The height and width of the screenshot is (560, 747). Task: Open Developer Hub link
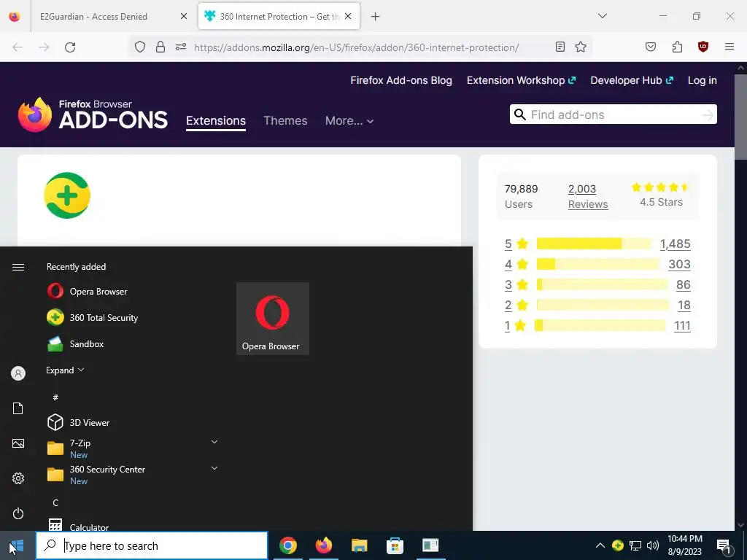coord(632,80)
